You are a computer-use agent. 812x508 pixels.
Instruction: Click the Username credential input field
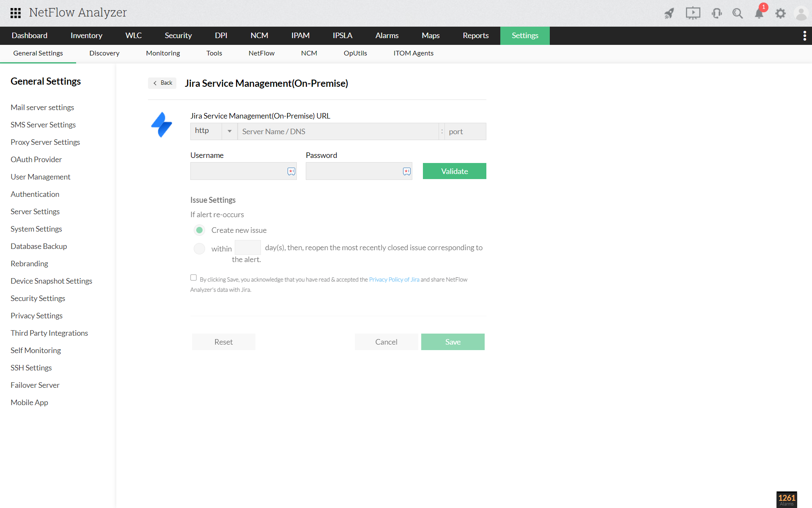click(x=243, y=171)
